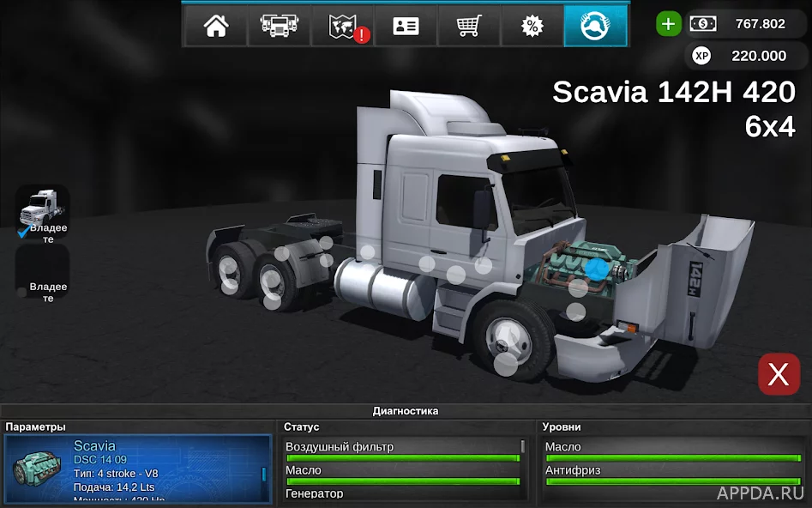
Task: Open the trucks garage tab
Action: [280, 26]
